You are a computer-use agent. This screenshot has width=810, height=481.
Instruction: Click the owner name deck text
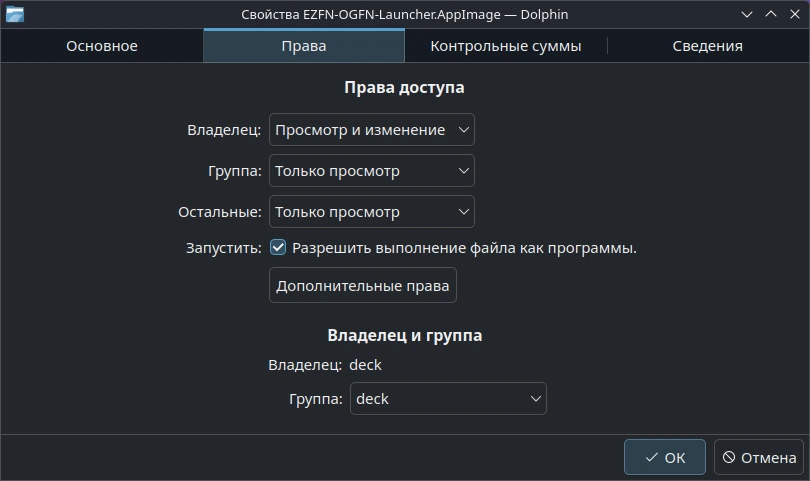(365, 365)
